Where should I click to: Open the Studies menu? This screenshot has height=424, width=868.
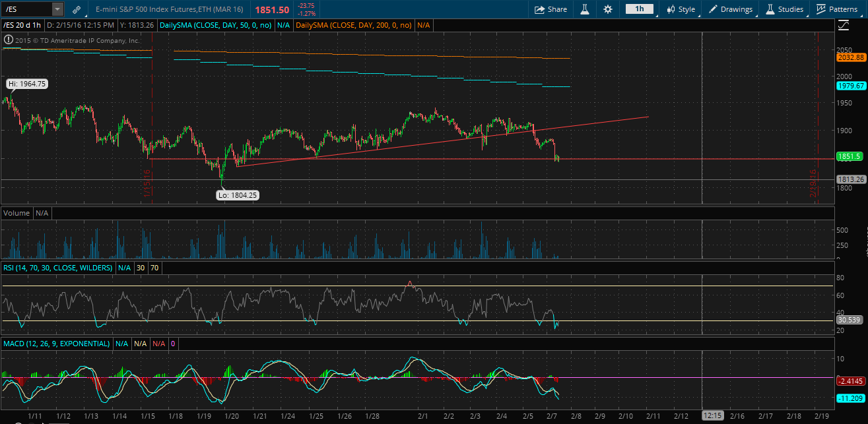pos(784,9)
